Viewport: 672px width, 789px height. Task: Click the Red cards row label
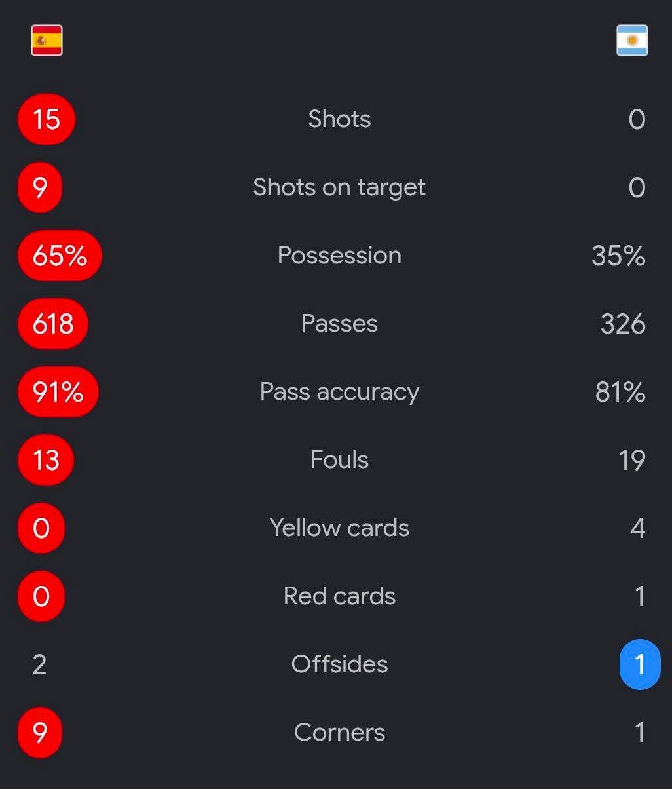pyautogui.click(x=339, y=596)
